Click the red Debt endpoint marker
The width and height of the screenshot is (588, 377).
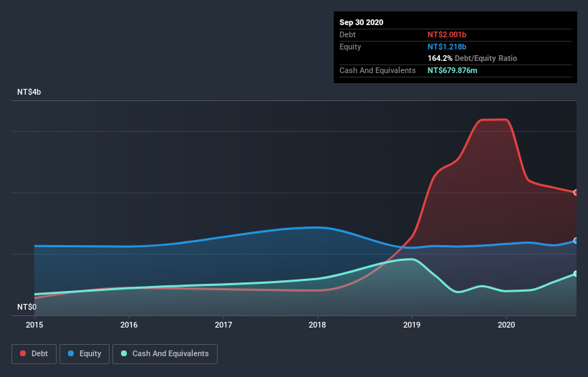point(576,192)
